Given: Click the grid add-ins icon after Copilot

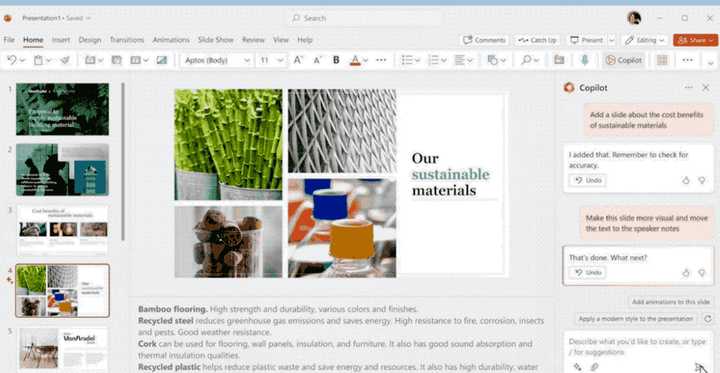Looking at the screenshot, I should click(x=662, y=60).
